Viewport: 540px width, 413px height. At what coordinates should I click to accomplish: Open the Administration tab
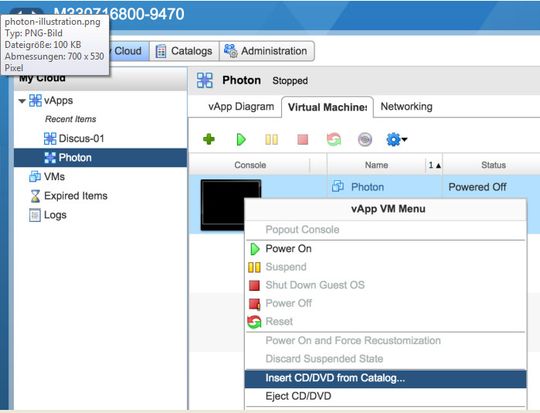pyautogui.click(x=267, y=51)
